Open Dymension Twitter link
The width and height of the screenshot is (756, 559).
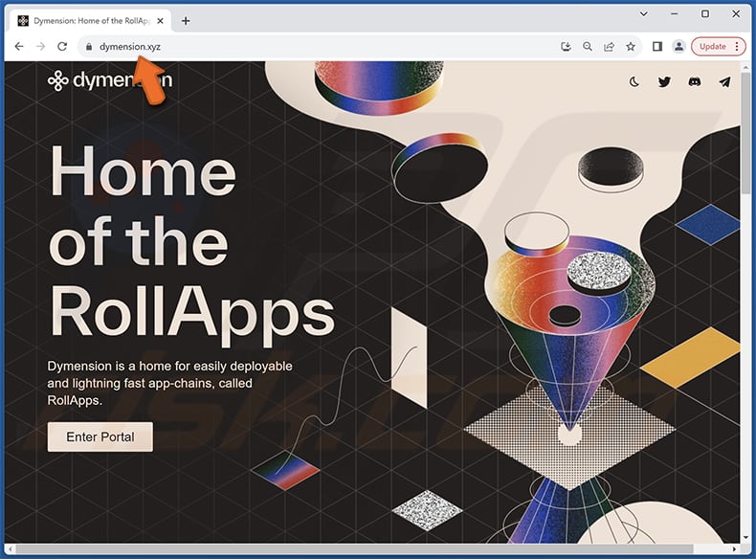tap(664, 82)
